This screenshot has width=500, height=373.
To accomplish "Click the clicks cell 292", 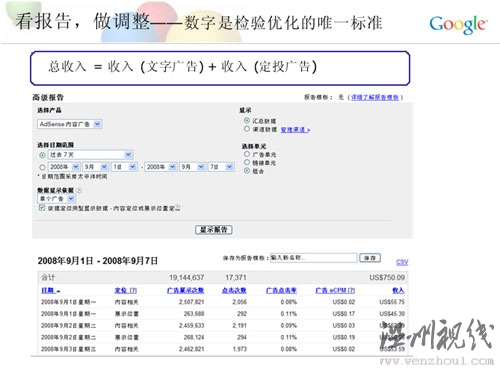I will tap(242, 314).
